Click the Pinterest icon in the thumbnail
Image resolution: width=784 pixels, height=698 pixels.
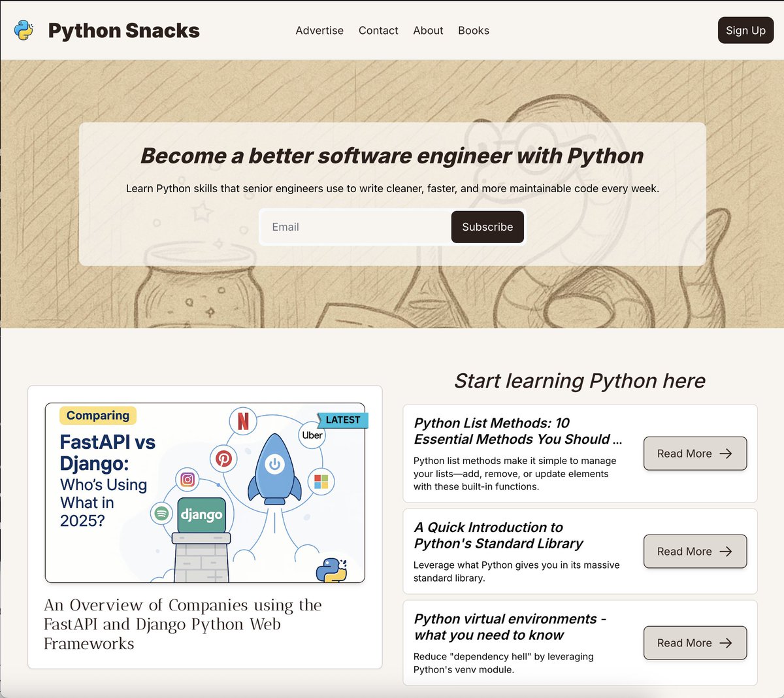tap(224, 459)
